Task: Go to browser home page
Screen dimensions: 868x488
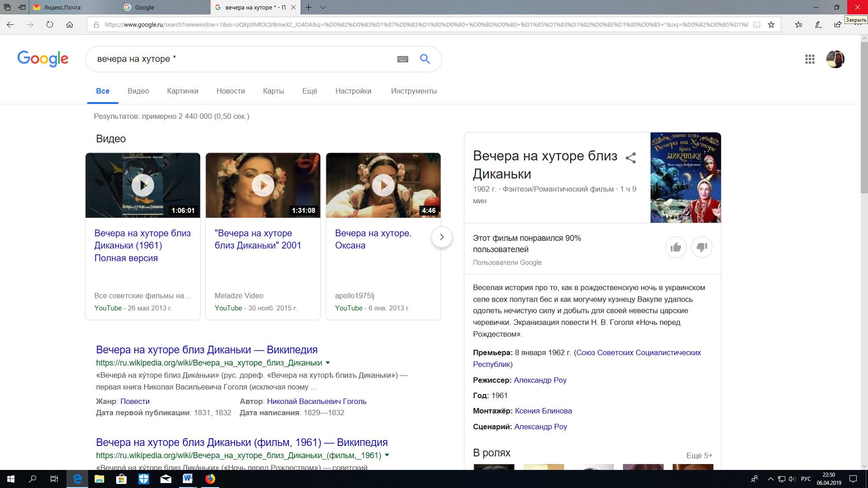Action: (70, 25)
